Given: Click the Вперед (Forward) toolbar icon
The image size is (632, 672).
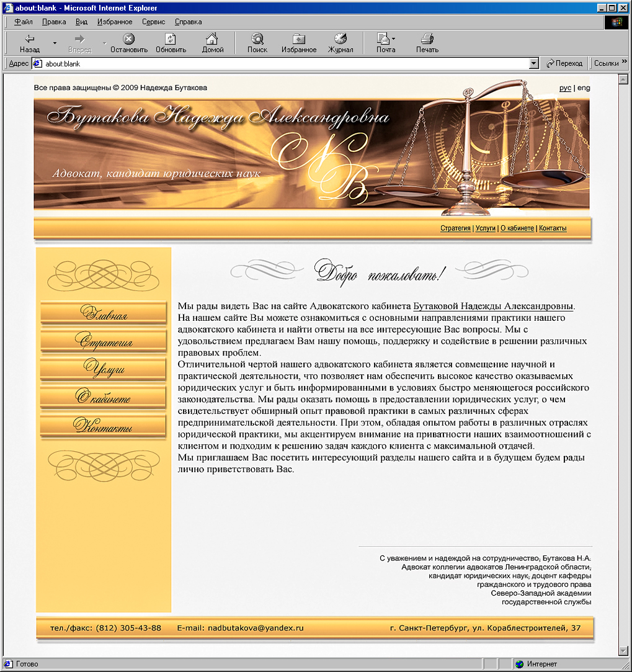Looking at the screenshot, I should (79, 39).
